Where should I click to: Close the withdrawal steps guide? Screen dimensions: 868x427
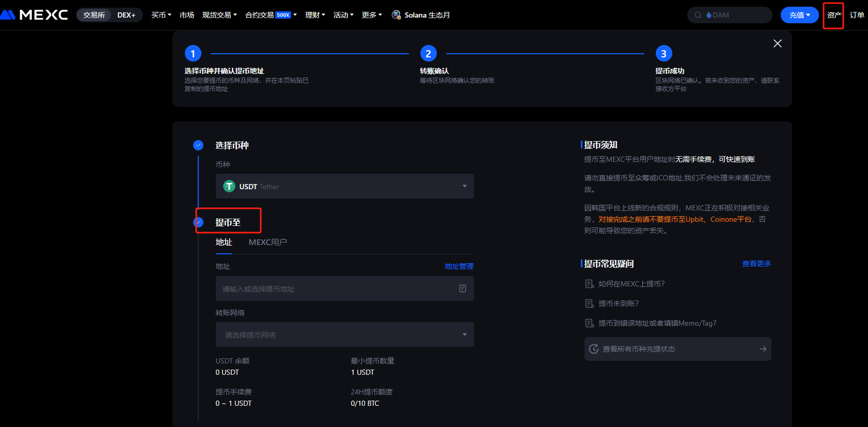[x=778, y=43]
